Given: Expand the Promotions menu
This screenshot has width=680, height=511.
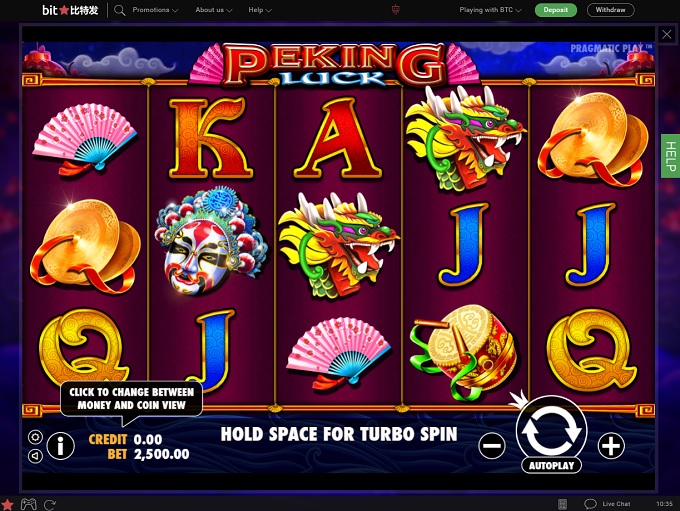Looking at the screenshot, I should pos(155,10).
